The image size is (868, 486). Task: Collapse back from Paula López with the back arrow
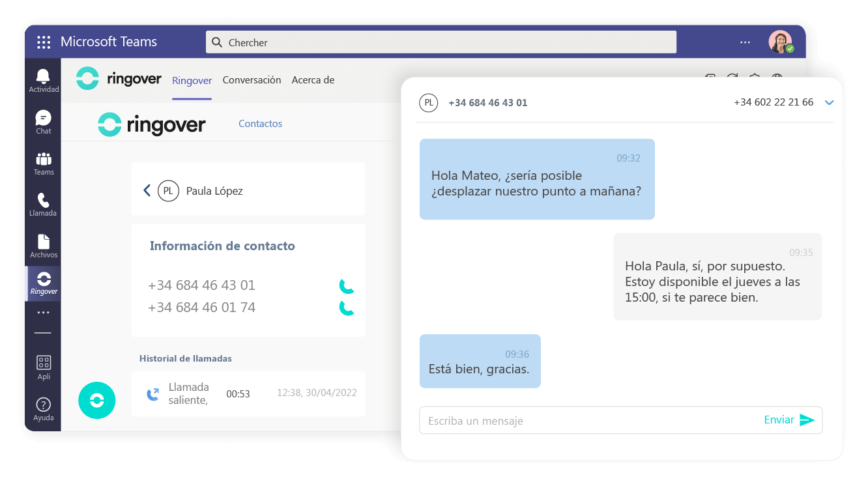click(147, 190)
